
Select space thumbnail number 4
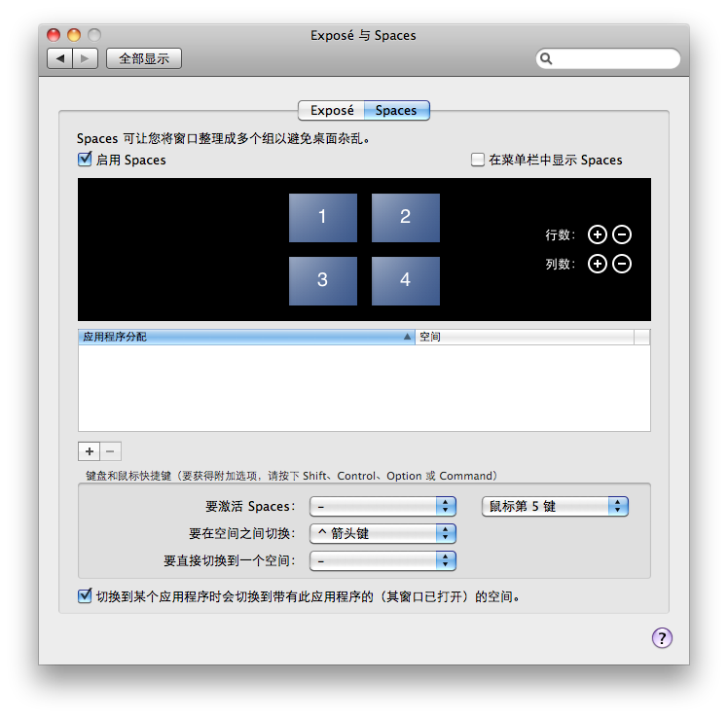click(x=405, y=281)
